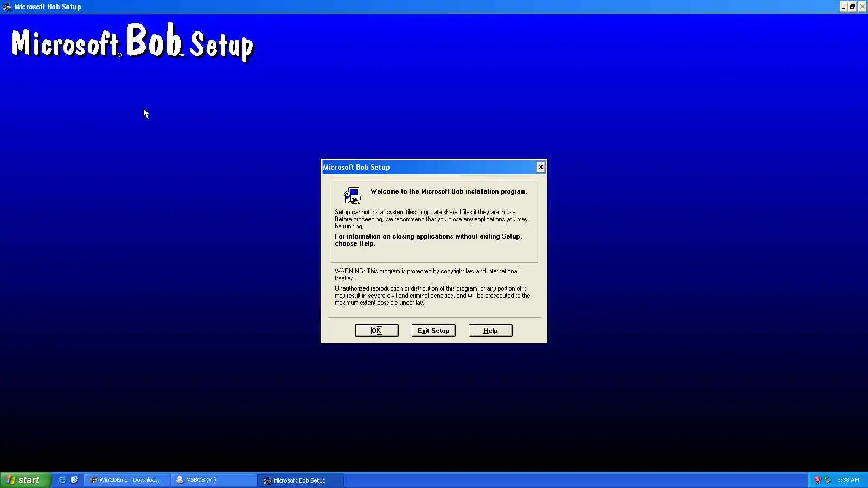Click the bold 'Welcome to the Microsoft Bob installation program' text
Viewport: 868px width, 488px height.
point(449,191)
